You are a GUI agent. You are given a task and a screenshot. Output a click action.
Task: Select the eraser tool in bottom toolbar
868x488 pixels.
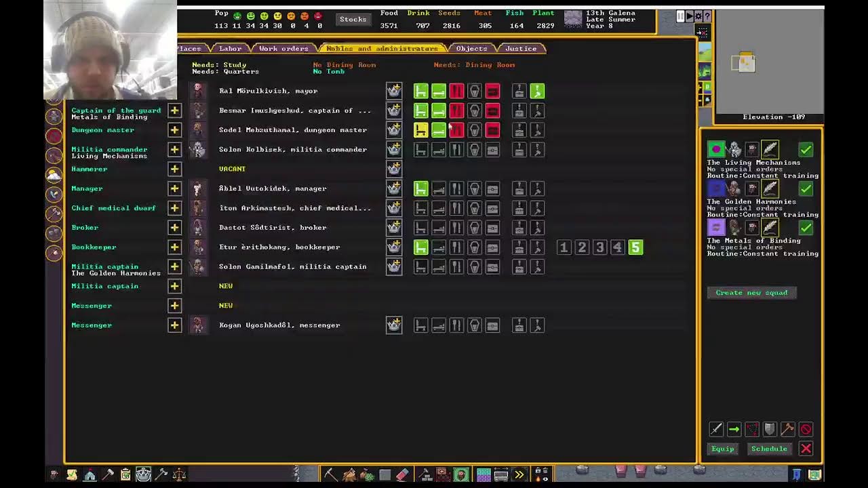(402, 474)
